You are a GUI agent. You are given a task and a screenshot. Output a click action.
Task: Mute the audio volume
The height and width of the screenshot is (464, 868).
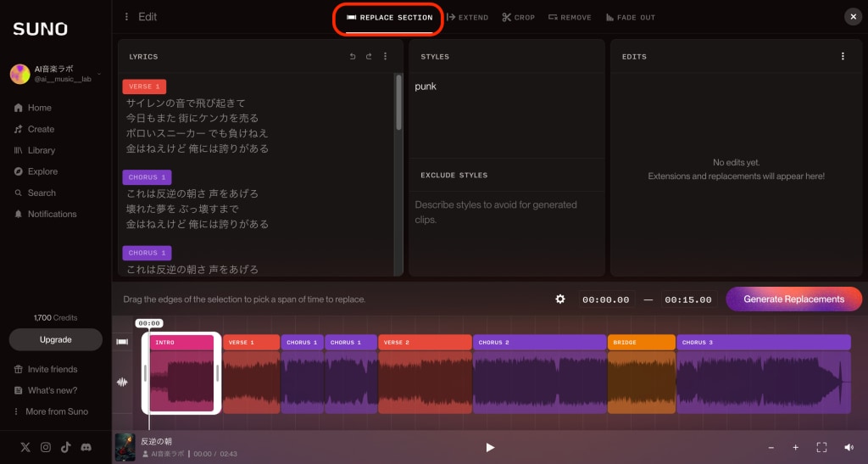pyautogui.click(x=849, y=447)
